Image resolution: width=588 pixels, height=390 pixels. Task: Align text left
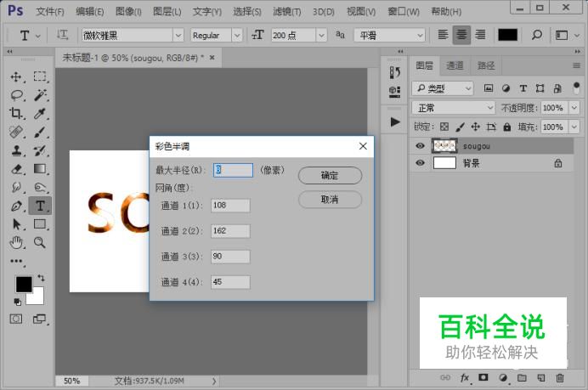click(443, 35)
